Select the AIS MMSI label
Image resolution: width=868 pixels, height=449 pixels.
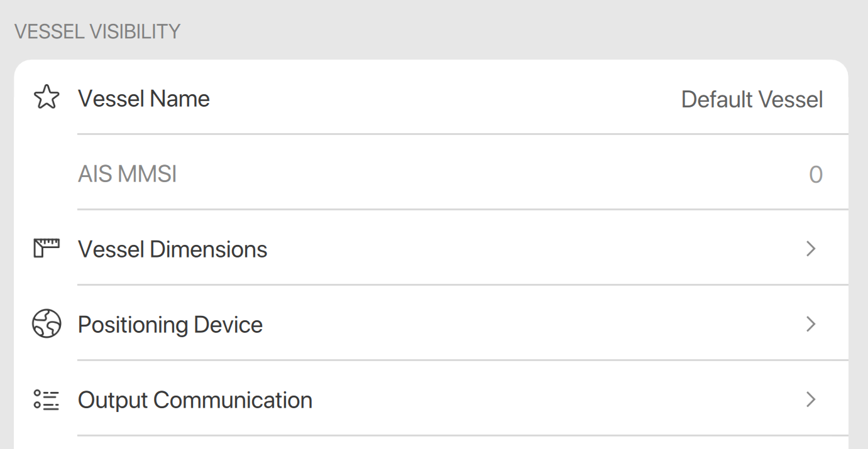tap(128, 174)
